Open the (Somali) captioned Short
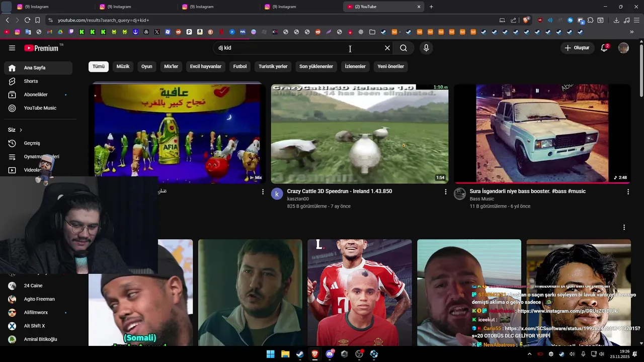 click(140, 293)
